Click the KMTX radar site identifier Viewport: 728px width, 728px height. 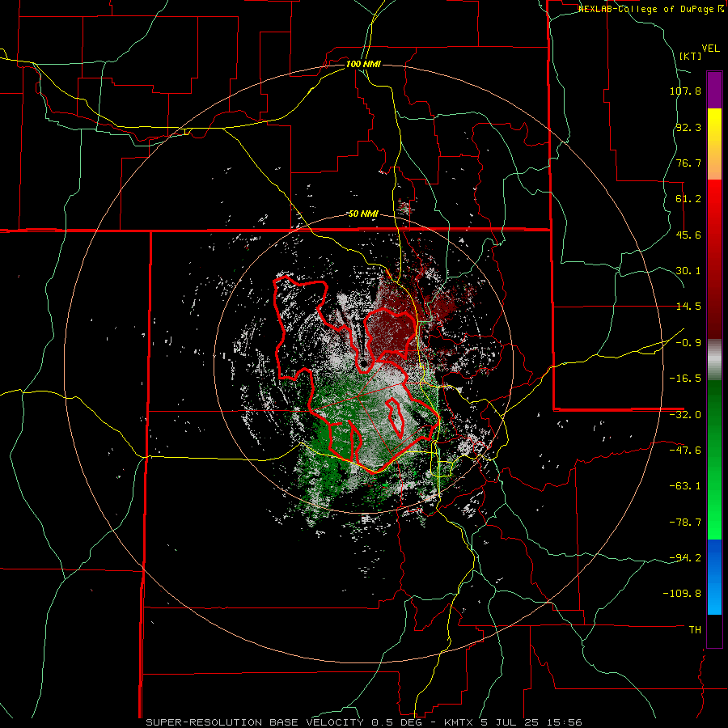coord(460,722)
